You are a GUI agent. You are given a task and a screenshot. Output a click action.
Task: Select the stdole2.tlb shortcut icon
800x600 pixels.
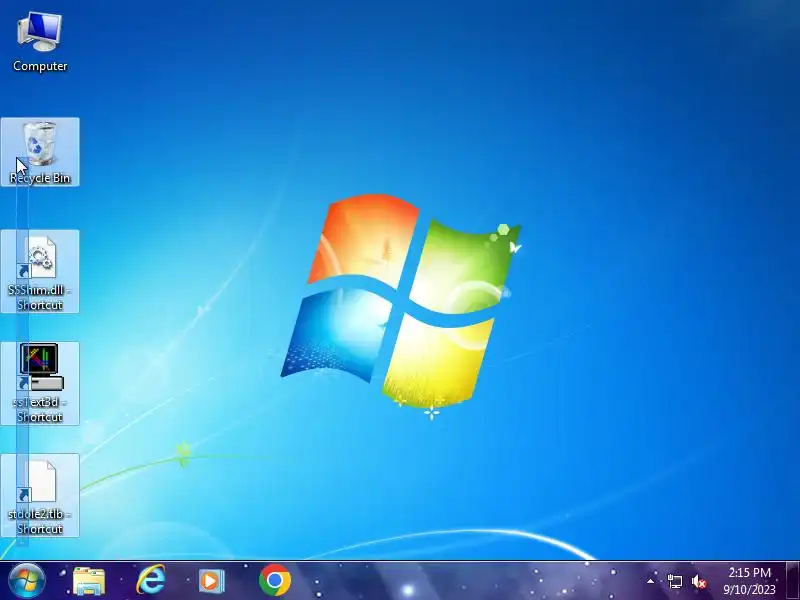[40, 495]
